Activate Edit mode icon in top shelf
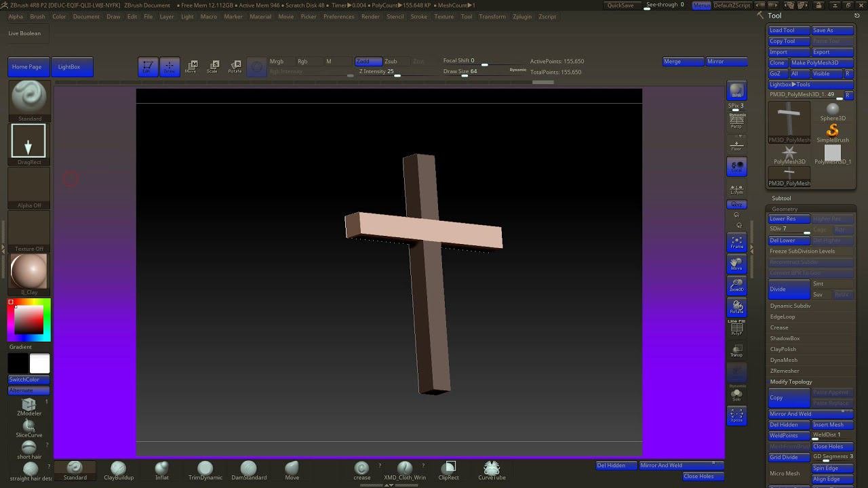The image size is (868, 488). click(147, 66)
